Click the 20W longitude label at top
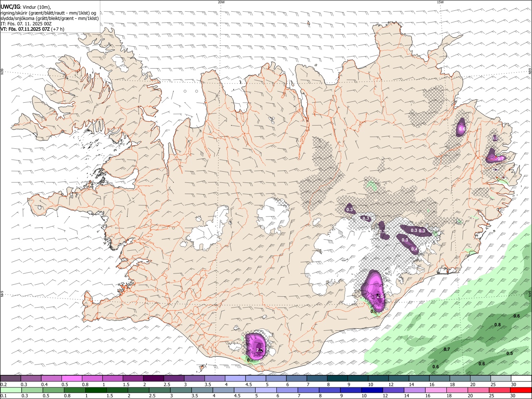Viewport: 532px width, 399px height. [221, 2]
